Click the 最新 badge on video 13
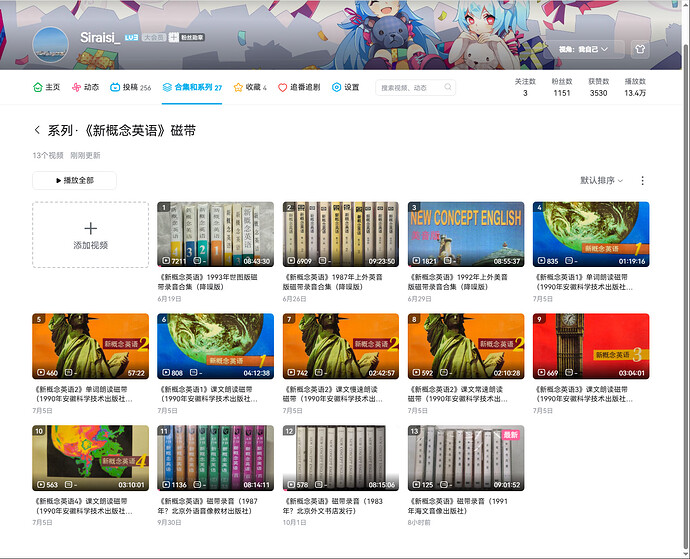Image resolution: width=690 pixels, height=559 pixels. (x=510, y=434)
